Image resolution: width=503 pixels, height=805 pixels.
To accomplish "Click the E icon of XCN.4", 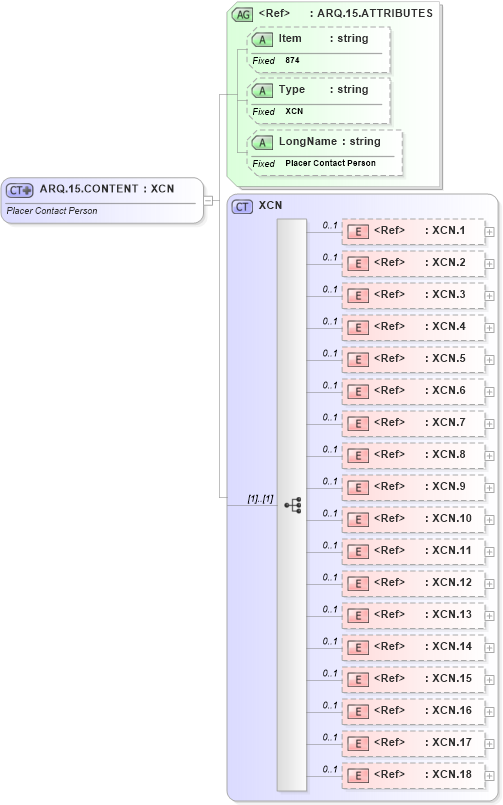I will click(x=358, y=328).
